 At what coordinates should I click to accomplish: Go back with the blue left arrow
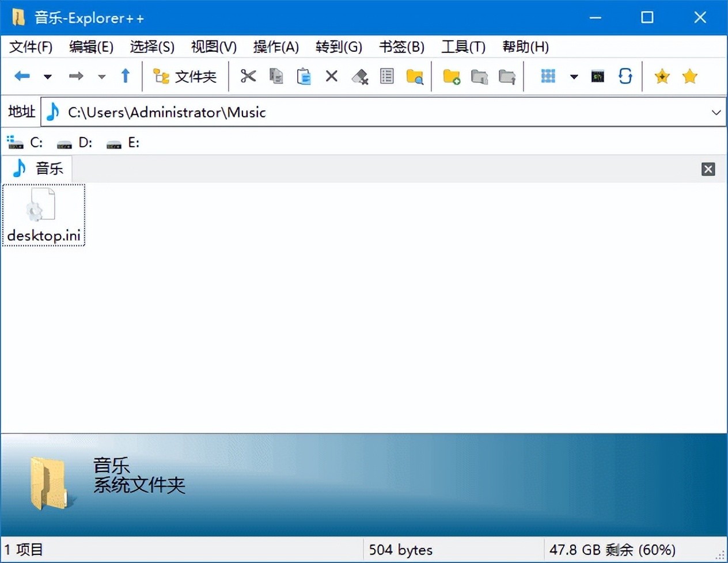(x=22, y=76)
